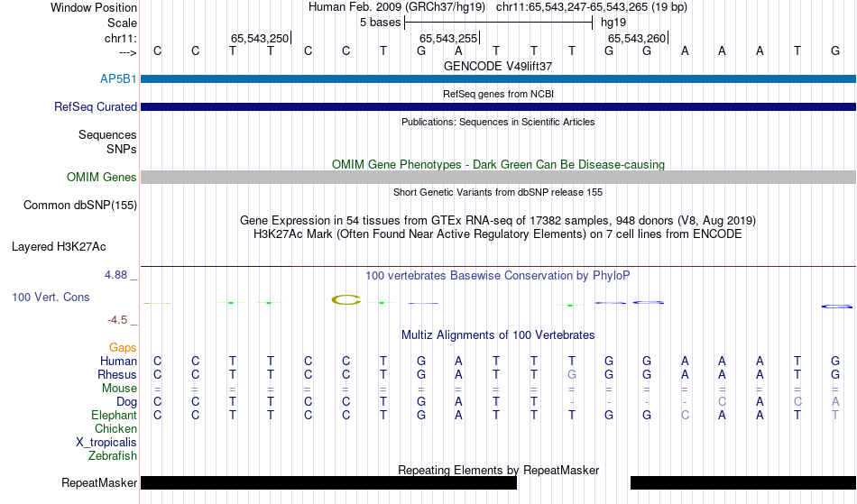Click the 4.88 PhyloP upper limit value
857x504 pixels.
(115, 275)
